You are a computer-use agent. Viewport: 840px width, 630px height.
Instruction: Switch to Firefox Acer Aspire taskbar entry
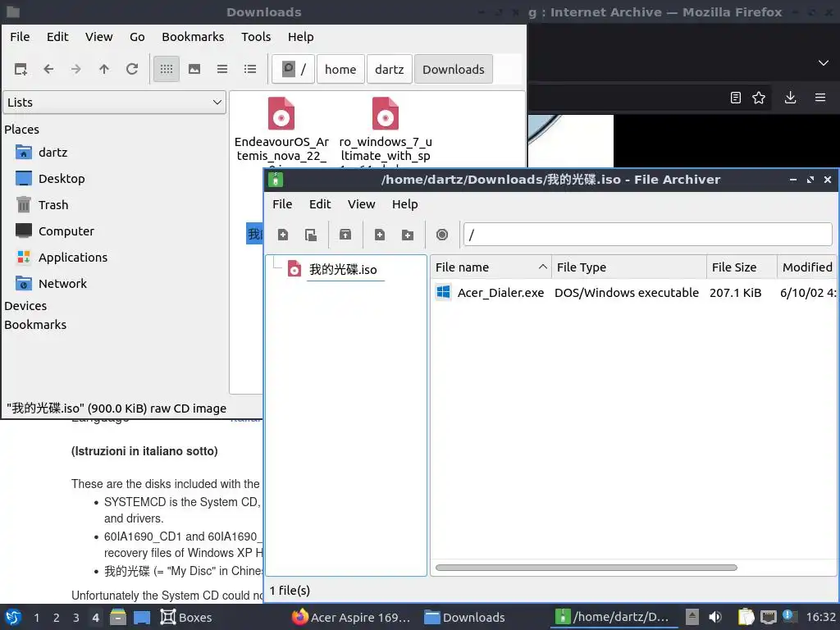point(351,617)
